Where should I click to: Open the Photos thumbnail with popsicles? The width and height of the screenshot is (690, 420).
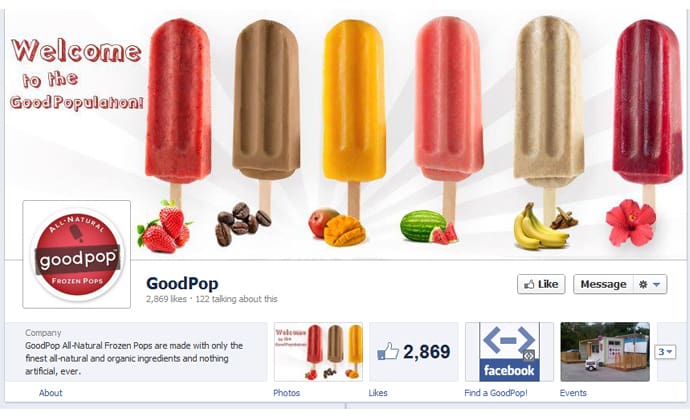319,352
